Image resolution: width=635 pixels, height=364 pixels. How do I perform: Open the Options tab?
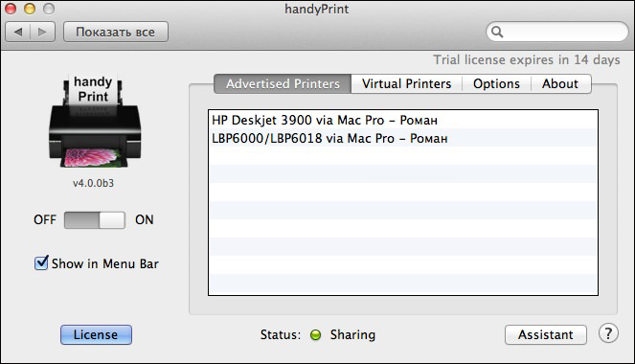pyautogui.click(x=496, y=83)
